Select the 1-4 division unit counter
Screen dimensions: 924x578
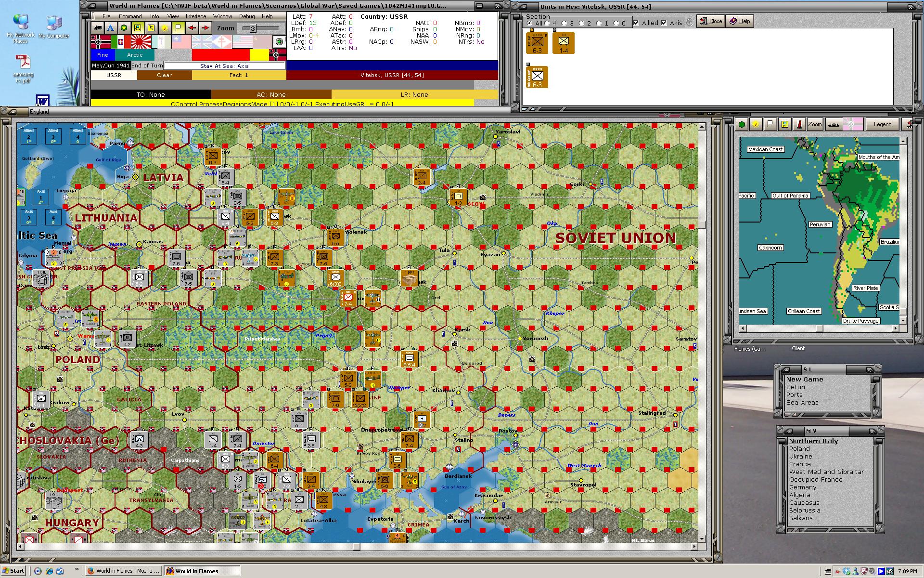[x=564, y=42]
